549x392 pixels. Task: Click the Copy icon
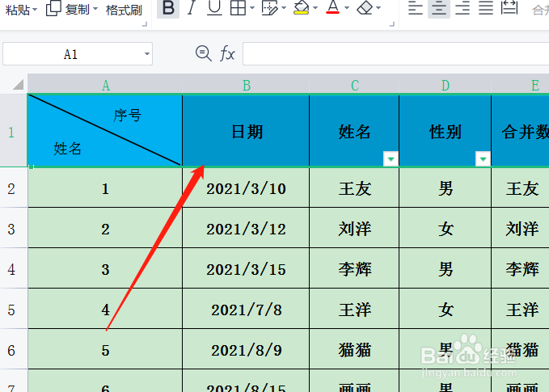[53, 8]
